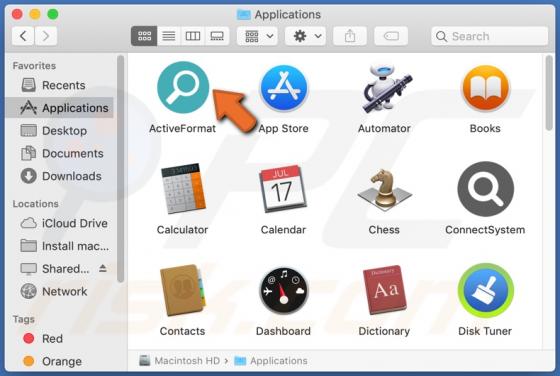Select the Books app icon

tap(485, 89)
